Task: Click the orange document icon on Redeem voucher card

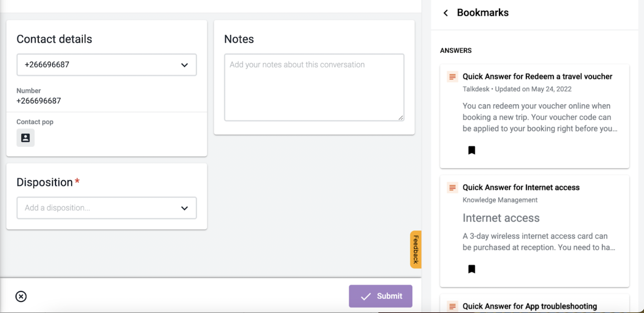Action: (452, 77)
